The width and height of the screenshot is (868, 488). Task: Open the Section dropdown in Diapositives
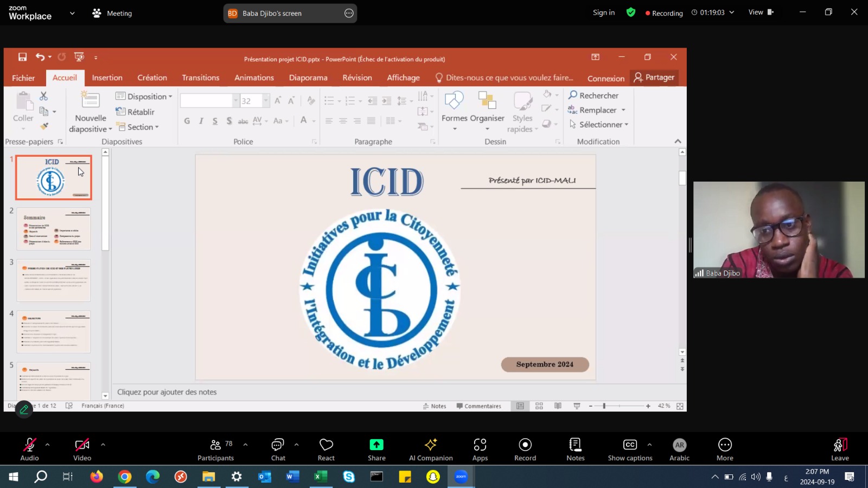(x=139, y=127)
